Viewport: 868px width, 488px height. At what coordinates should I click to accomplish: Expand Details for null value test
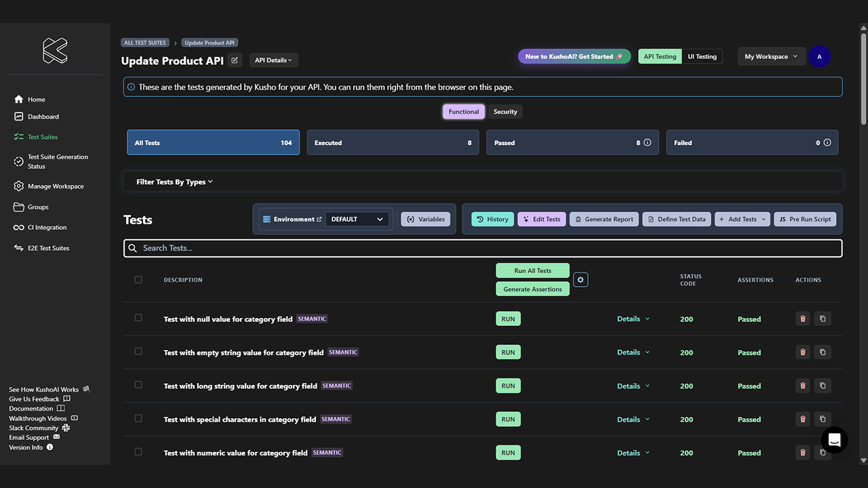[x=633, y=319]
